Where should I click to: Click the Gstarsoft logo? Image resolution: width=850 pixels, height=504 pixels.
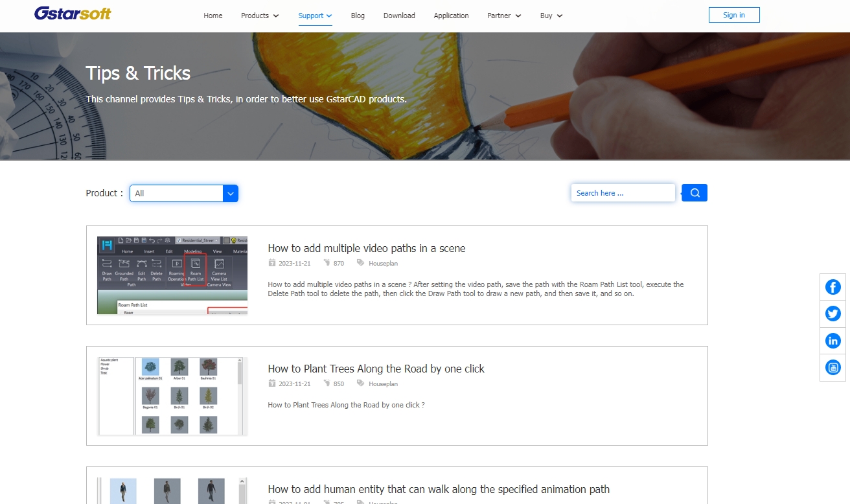coord(73,14)
